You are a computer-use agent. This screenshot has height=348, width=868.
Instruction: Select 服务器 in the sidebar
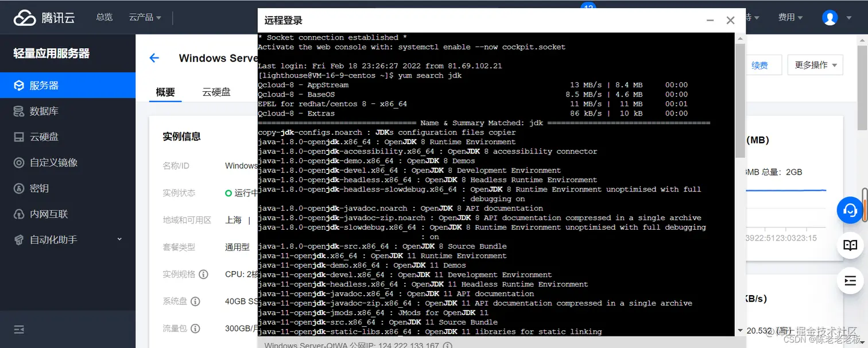[68, 86]
